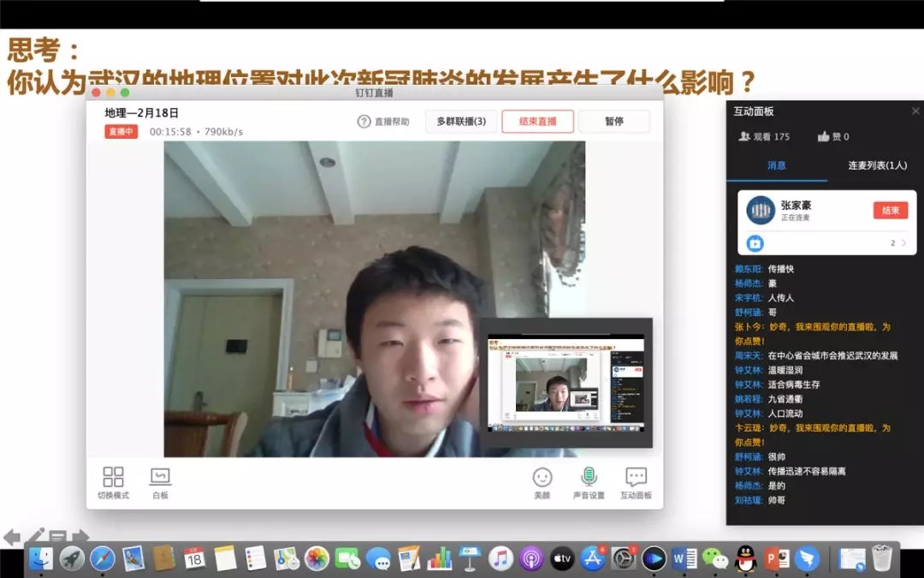
Task: Open 多群联播(3) group broadcast list
Action: pyautogui.click(x=461, y=122)
